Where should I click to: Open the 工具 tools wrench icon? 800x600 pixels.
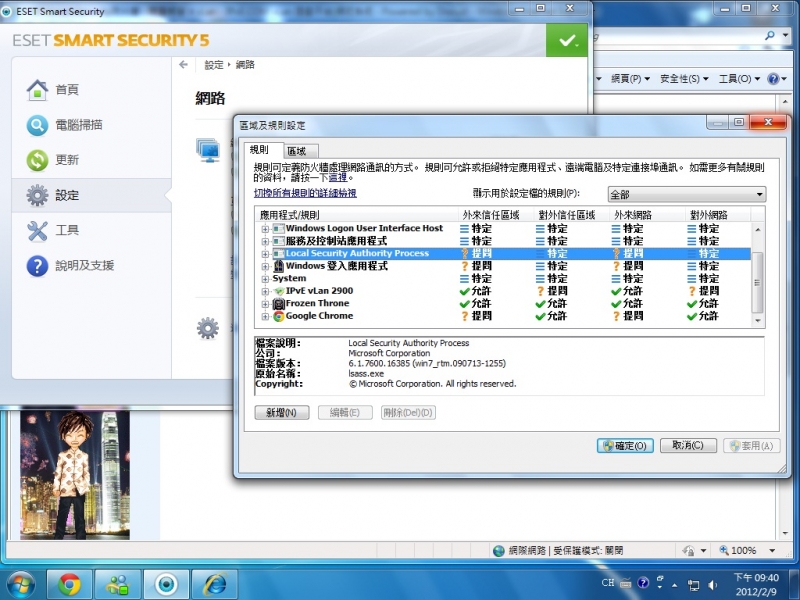[37, 231]
